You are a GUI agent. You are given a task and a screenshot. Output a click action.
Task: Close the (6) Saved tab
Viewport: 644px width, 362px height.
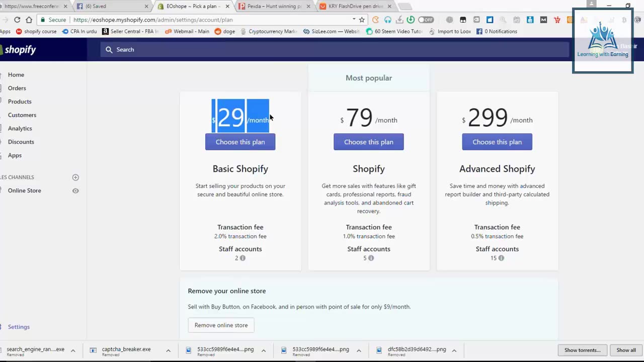click(146, 7)
